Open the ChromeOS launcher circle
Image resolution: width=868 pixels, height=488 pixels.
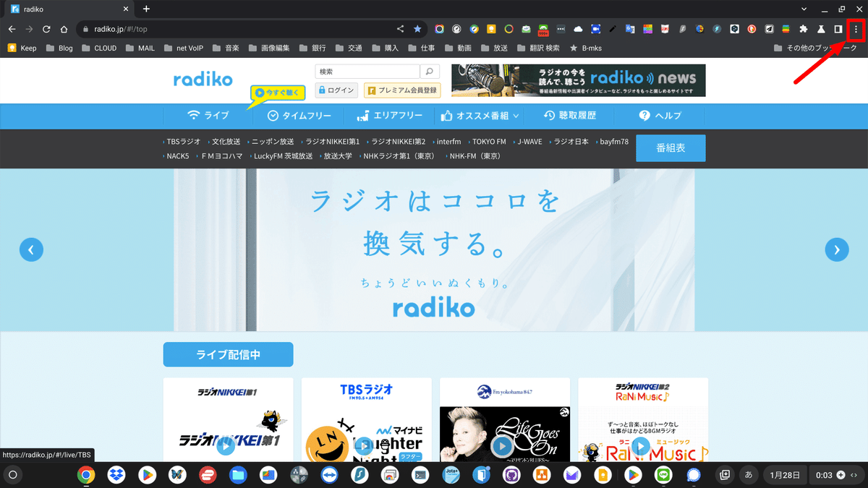(x=12, y=475)
